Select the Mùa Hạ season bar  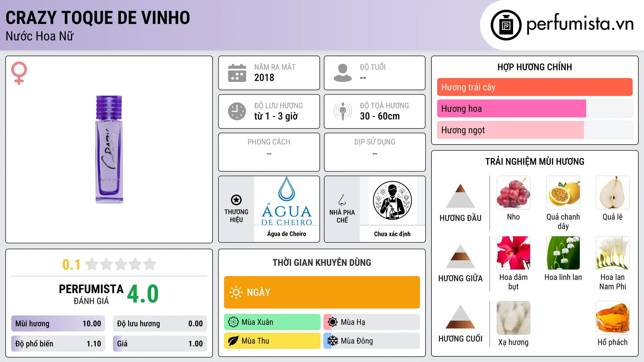click(372, 322)
